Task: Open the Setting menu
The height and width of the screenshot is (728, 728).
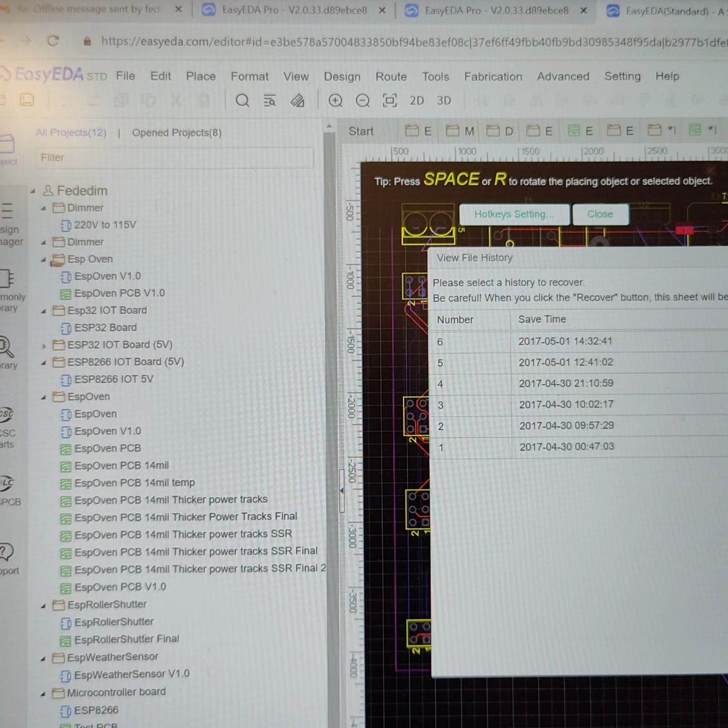Action: 622,76
